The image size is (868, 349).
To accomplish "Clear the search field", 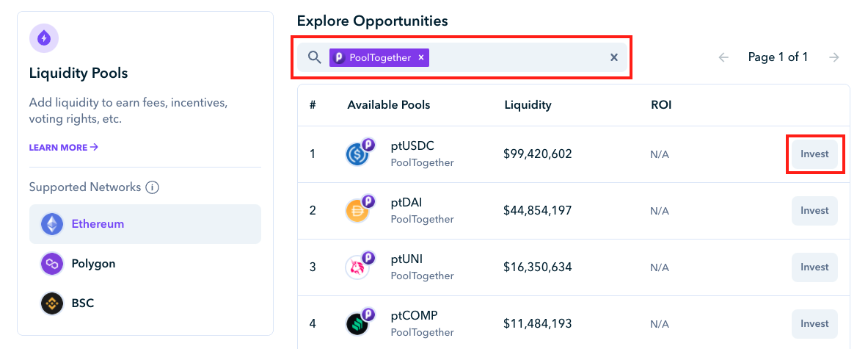I will (614, 57).
